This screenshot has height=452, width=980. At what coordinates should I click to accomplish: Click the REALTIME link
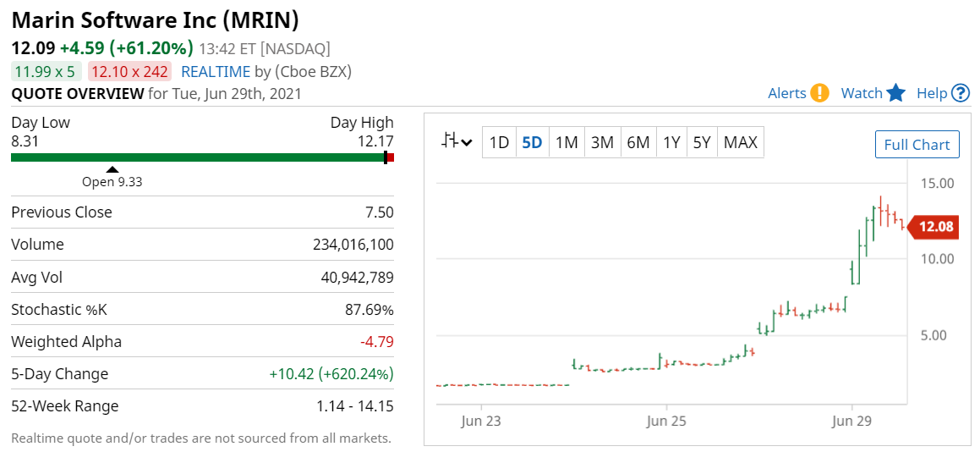[216, 71]
